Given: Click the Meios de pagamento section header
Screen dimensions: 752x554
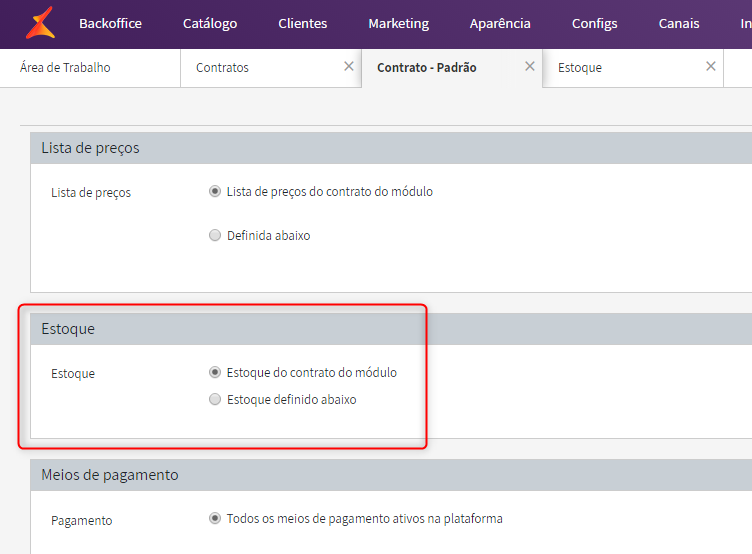Looking at the screenshot, I should click(x=391, y=475).
